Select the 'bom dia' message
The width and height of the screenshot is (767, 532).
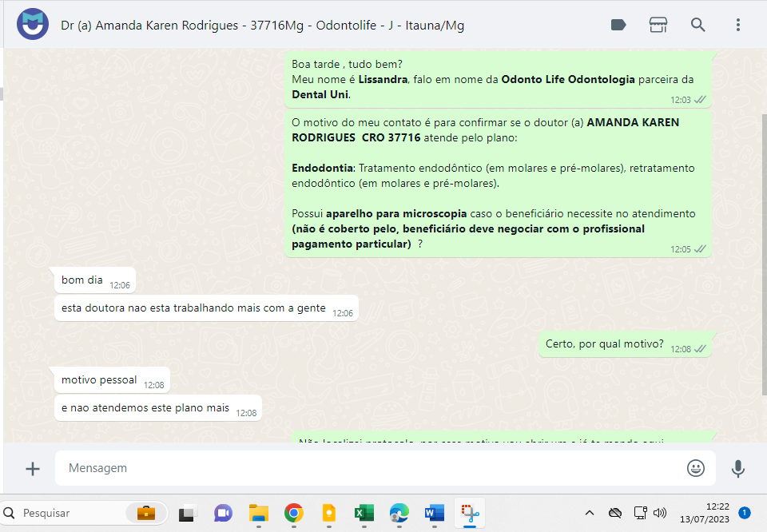pos(95,280)
